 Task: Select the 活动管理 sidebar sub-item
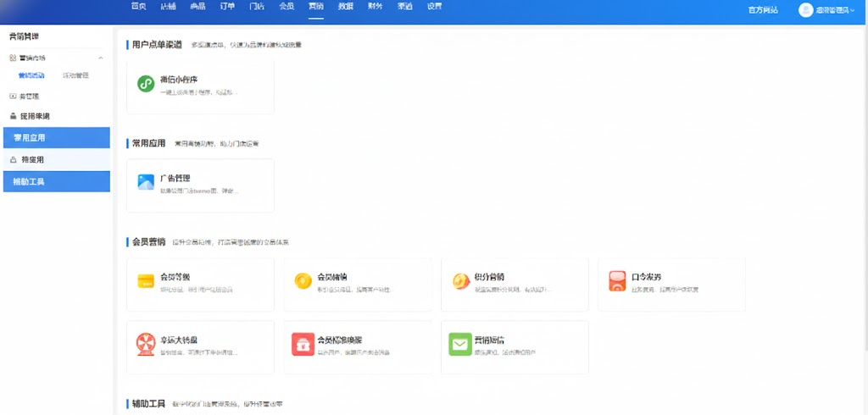[75, 76]
